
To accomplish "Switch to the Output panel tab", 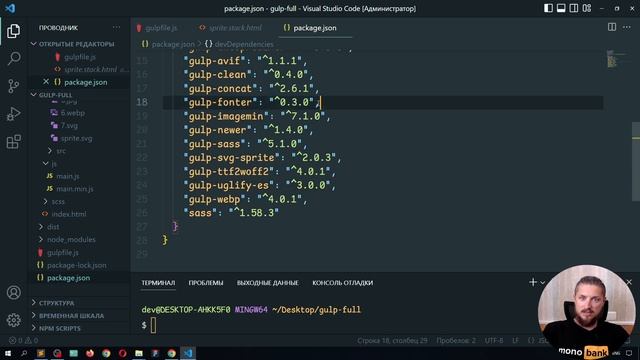I will (267, 282).
